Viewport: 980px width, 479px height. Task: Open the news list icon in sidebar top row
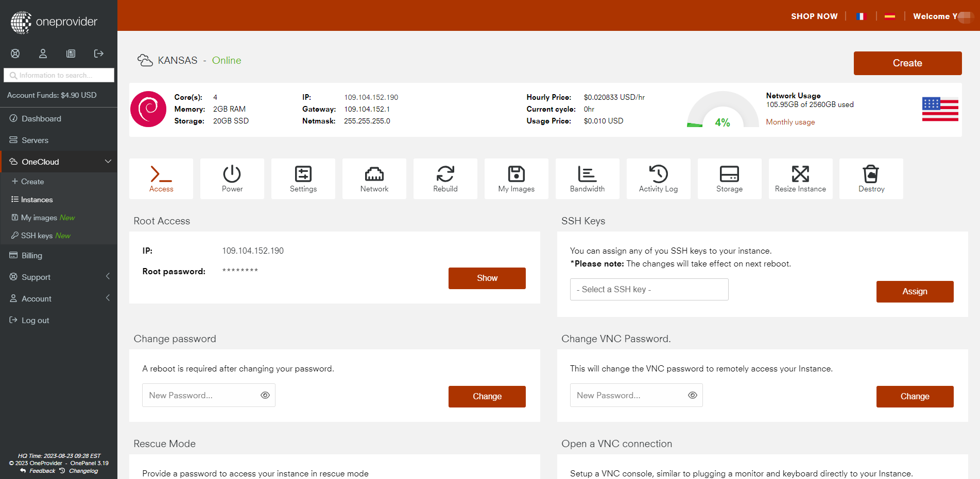tap(71, 54)
